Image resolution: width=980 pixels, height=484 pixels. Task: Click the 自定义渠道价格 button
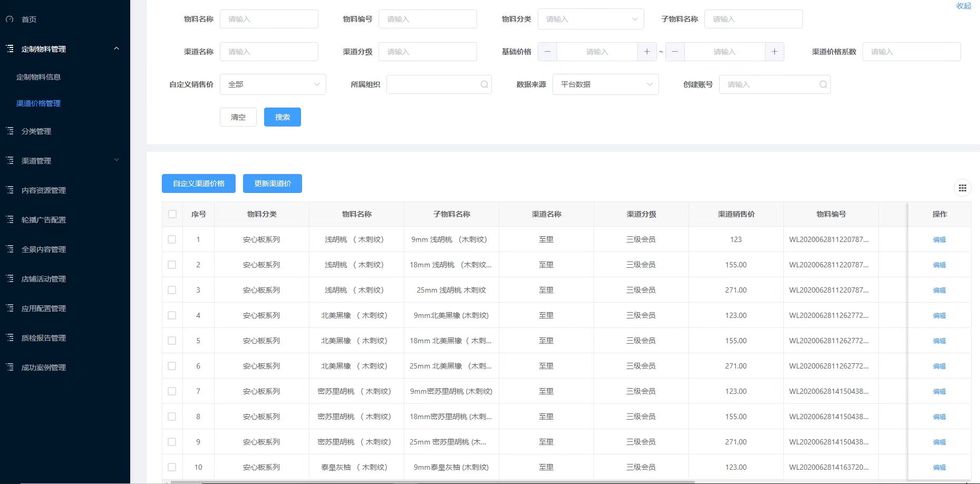point(199,183)
